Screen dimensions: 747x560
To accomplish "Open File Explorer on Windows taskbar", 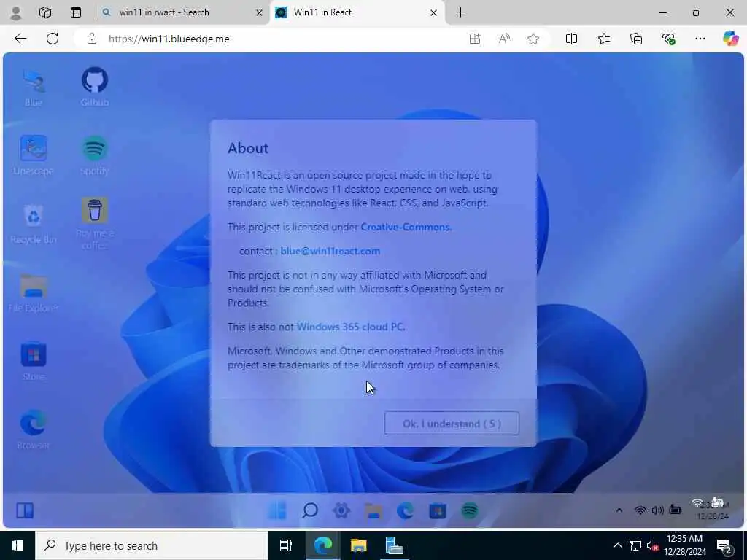I will click(x=358, y=545).
